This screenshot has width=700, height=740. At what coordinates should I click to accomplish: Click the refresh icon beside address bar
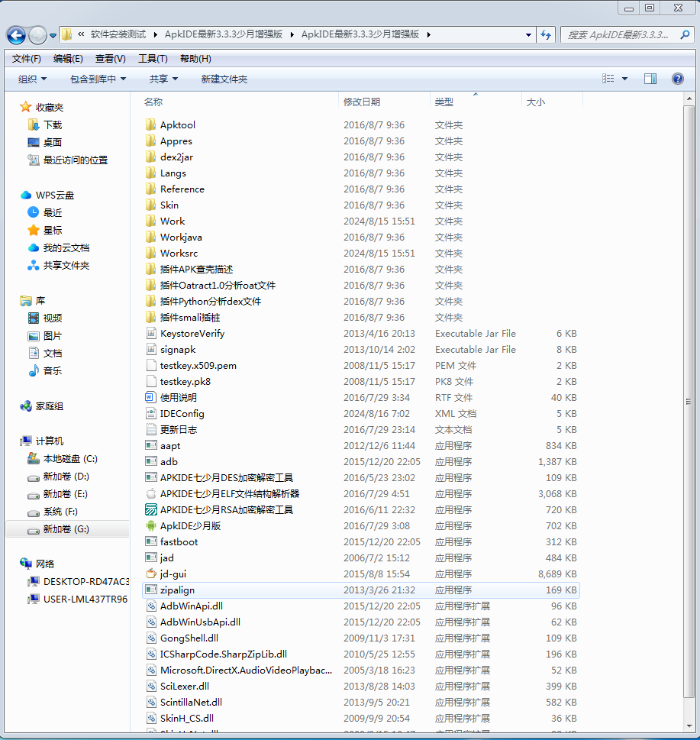(x=546, y=34)
